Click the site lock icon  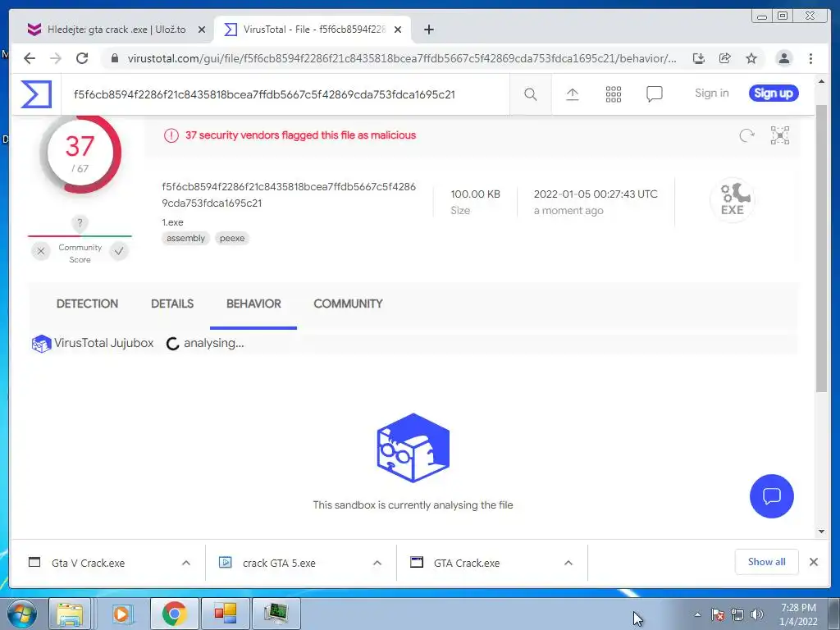(x=114, y=58)
